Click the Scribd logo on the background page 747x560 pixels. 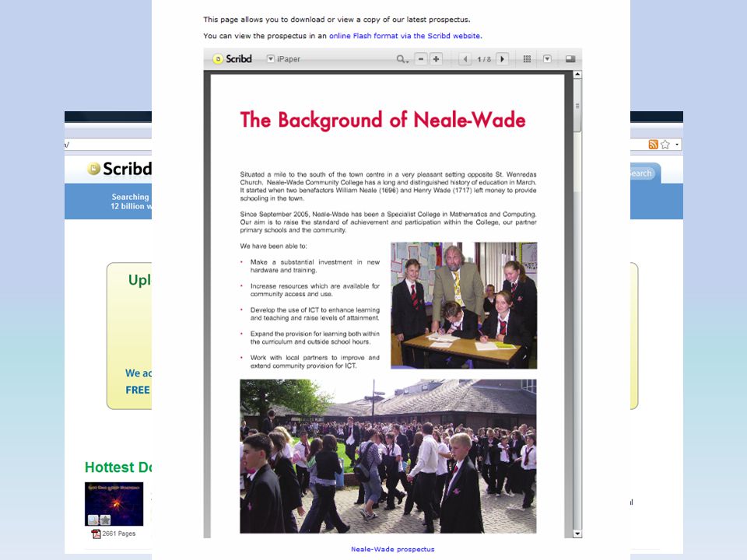[119, 169]
